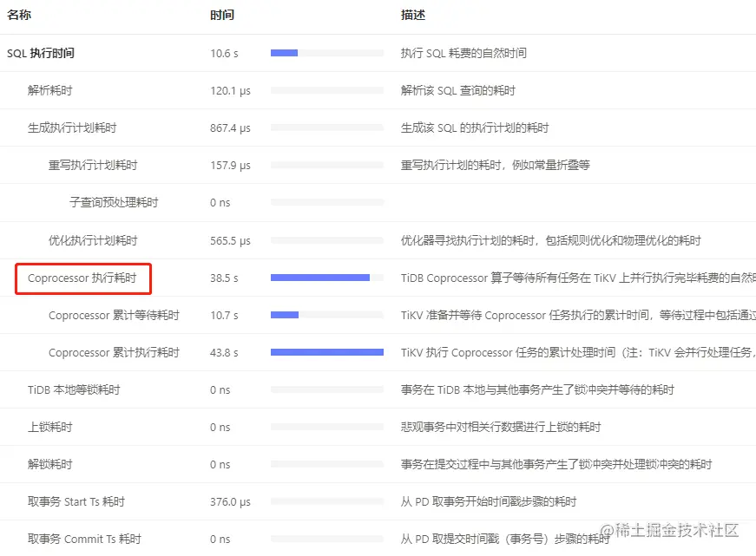Screen dimensions: 756x556
Task: Select the Coprocessor 执行耗时 row name
Action: (x=82, y=278)
